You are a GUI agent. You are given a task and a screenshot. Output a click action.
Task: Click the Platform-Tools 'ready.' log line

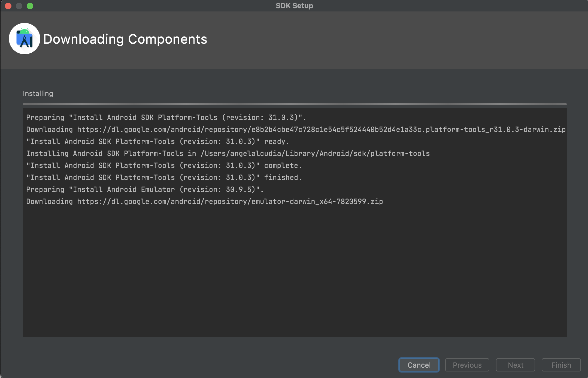(x=157, y=142)
